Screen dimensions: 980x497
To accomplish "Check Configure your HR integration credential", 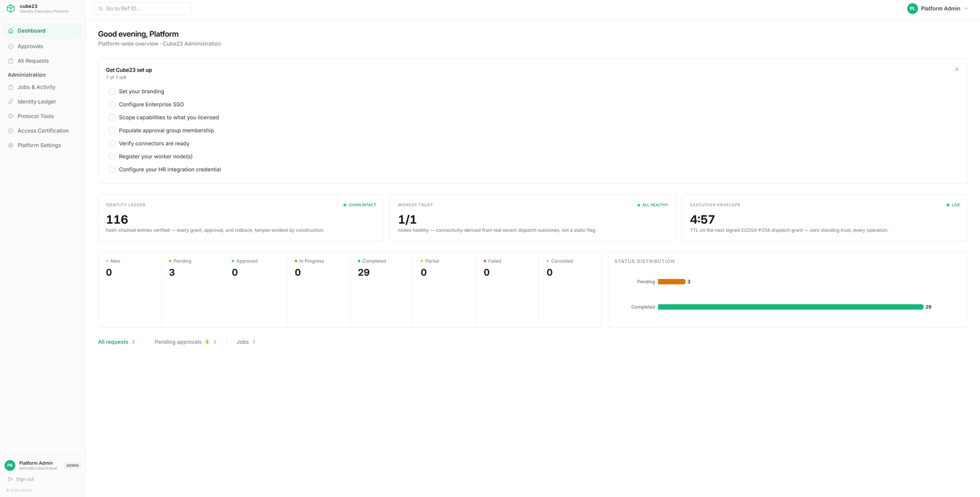I will point(112,170).
